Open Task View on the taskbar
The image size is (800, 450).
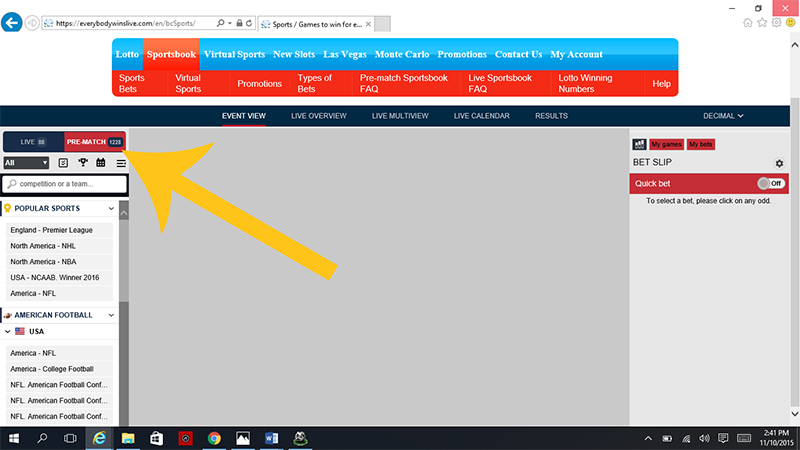click(x=70, y=438)
